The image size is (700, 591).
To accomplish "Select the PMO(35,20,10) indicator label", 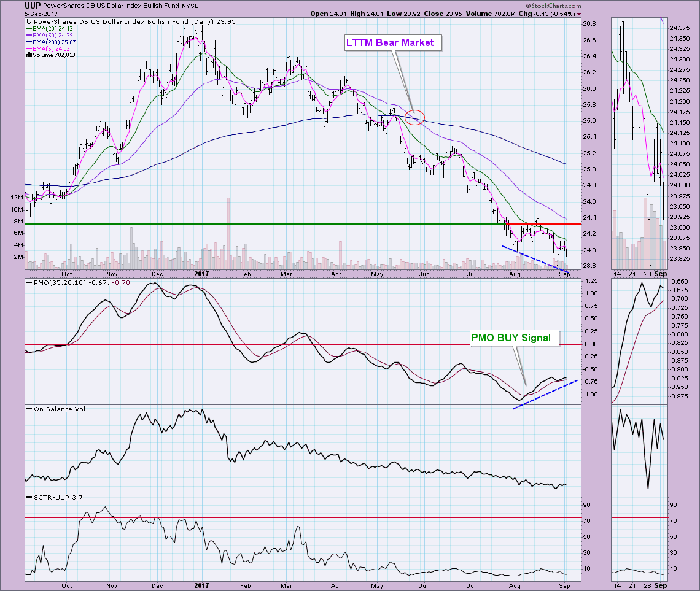I will [x=58, y=283].
